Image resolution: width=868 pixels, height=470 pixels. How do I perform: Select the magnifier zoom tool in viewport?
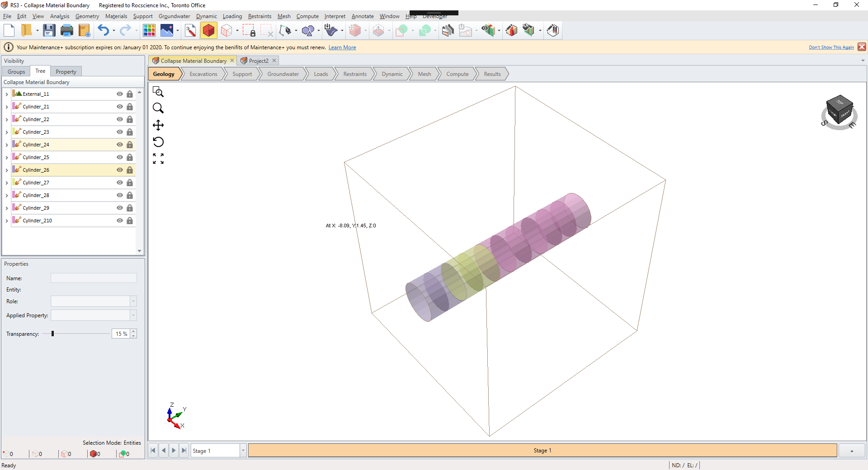pyautogui.click(x=158, y=108)
